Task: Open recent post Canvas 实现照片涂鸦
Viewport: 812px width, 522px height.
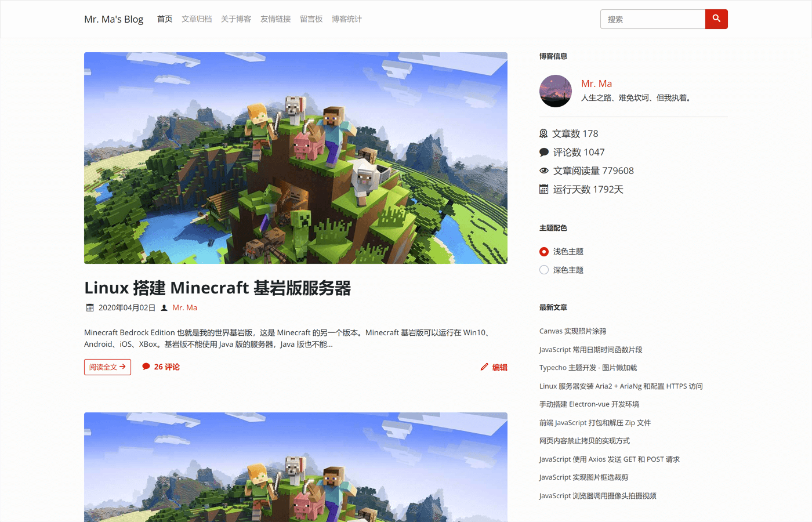Action: tap(572, 331)
